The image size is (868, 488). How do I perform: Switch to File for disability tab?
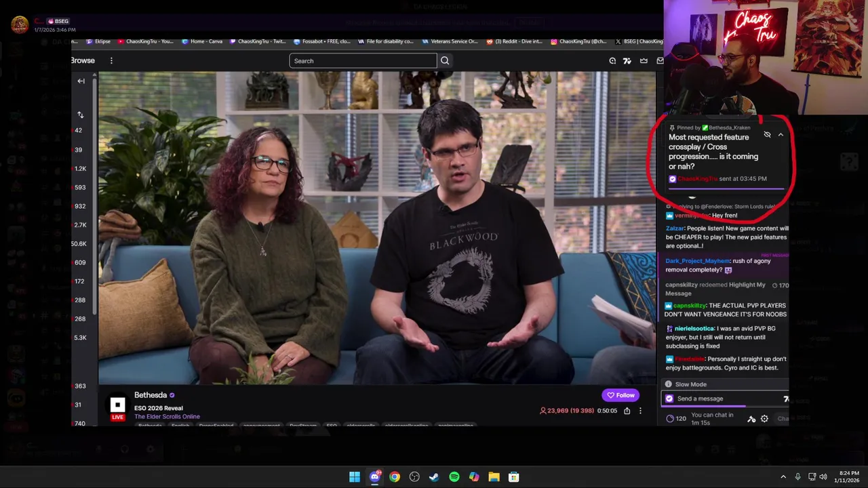tap(385, 41)
